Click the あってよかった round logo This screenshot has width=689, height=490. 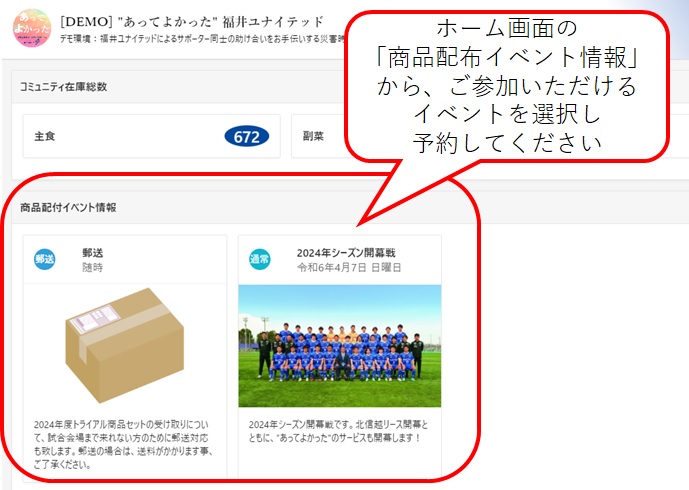pos(32,28)
